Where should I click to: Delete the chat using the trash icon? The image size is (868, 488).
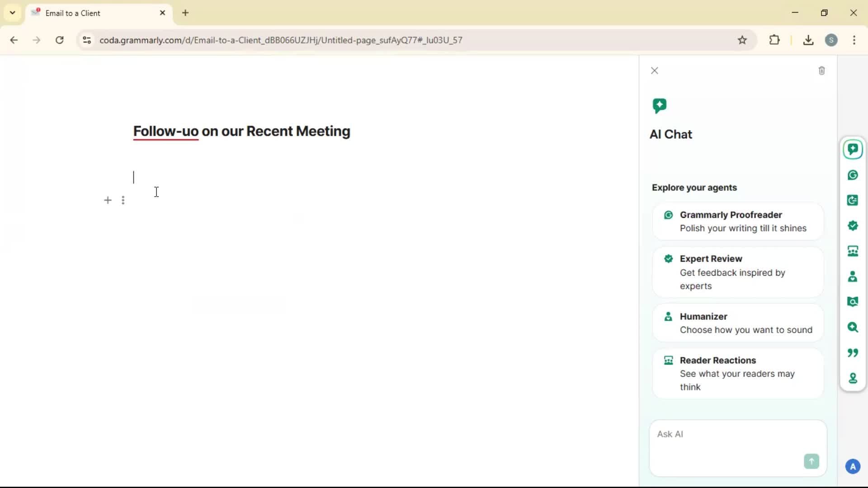(821, 71)
